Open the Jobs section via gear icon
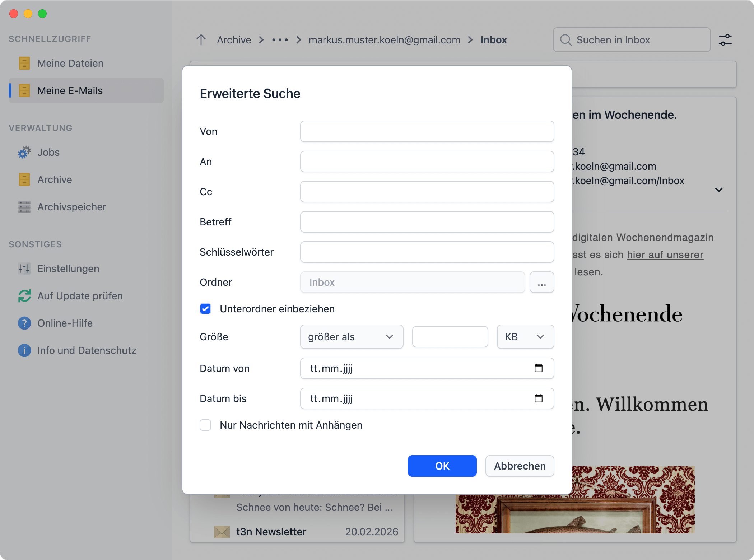 pos(24,152)
